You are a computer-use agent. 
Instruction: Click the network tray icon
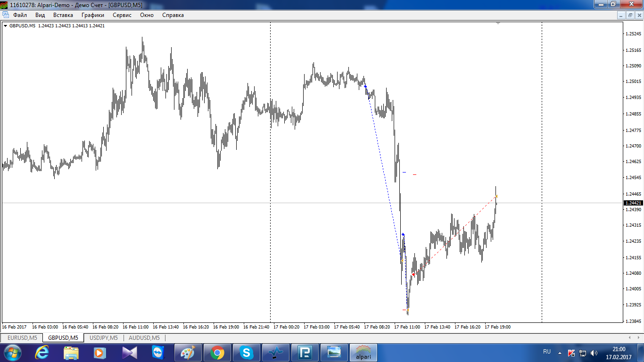point(583,353)
